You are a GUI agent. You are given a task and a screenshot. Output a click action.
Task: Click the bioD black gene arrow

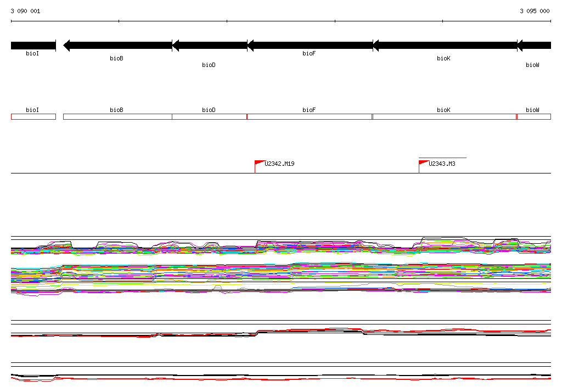210,46
